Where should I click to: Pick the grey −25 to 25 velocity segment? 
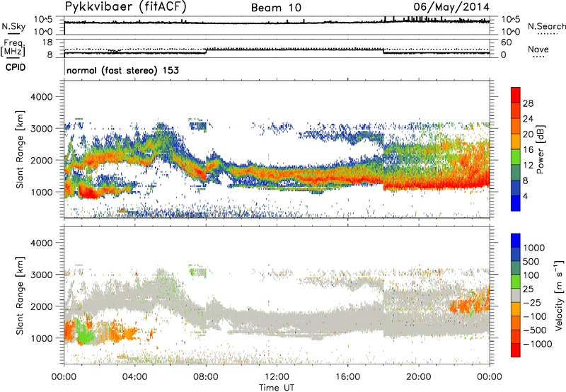516,296
